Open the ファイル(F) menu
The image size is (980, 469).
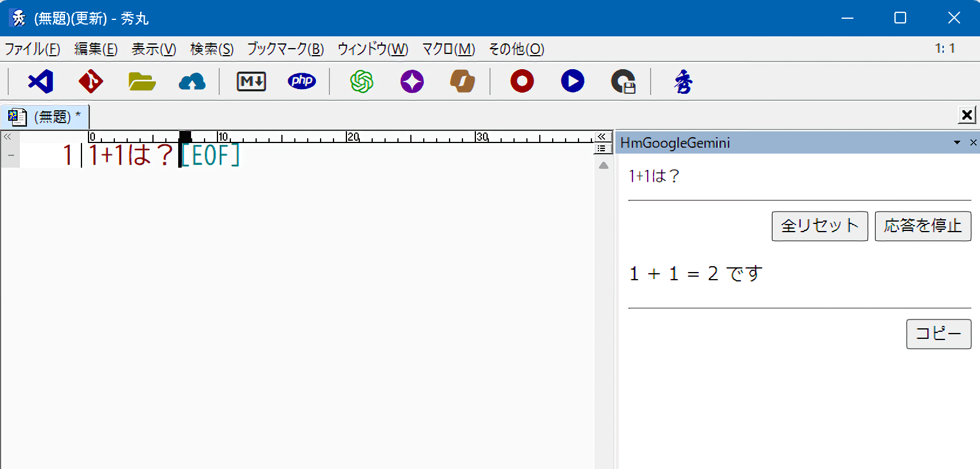32,49
